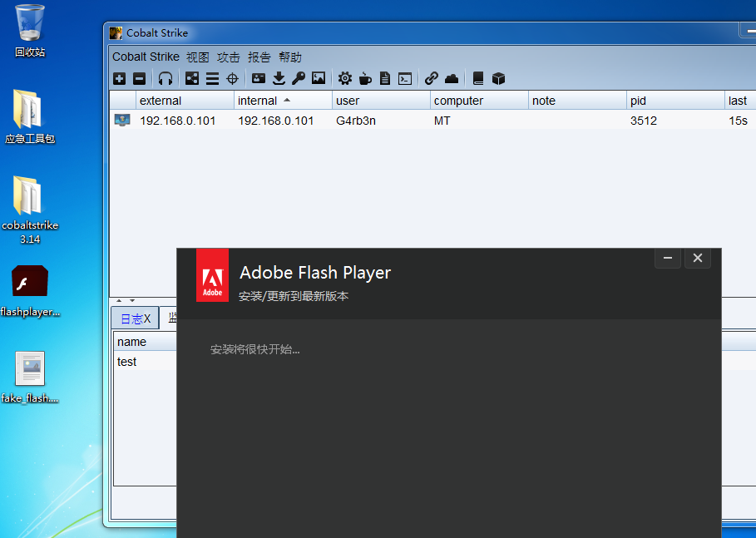The width and height of the screenshot is (756, 538).
Task: Open the 帮助 (Help) menu
Action: pyautogui.click(x=290, y=57)
